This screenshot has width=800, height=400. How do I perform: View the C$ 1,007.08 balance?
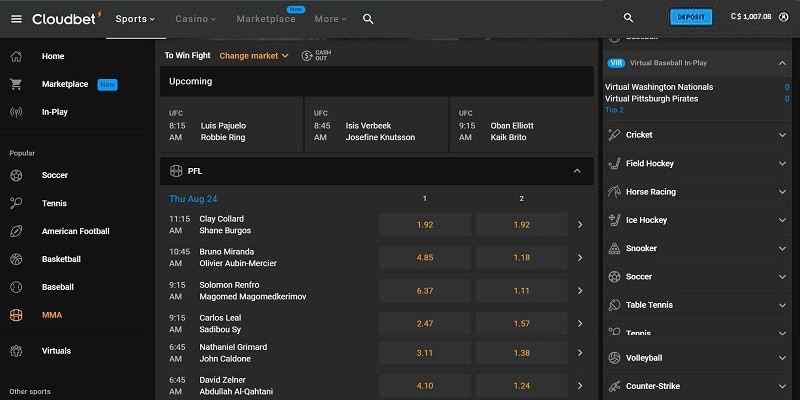pyautogui.click(x=751, y=17)
